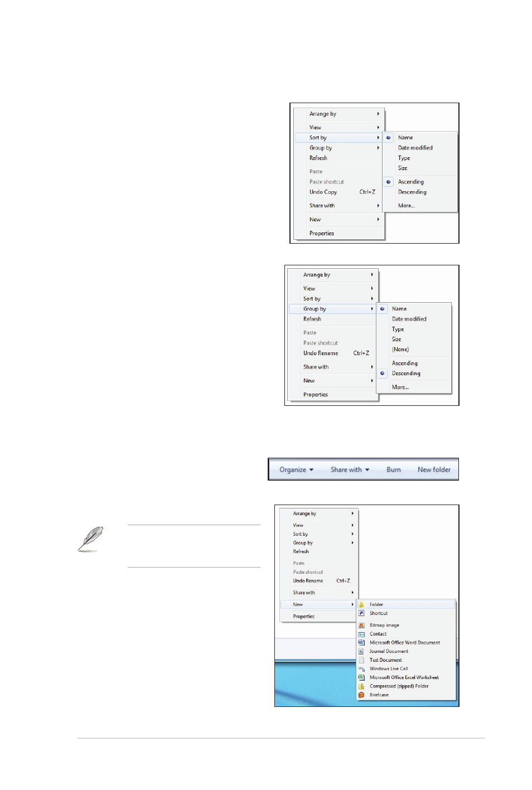Viewport: 532px width, 790px height.
Task: Choose Shortcut text in the New submenu
Action: tap(379, 613)
